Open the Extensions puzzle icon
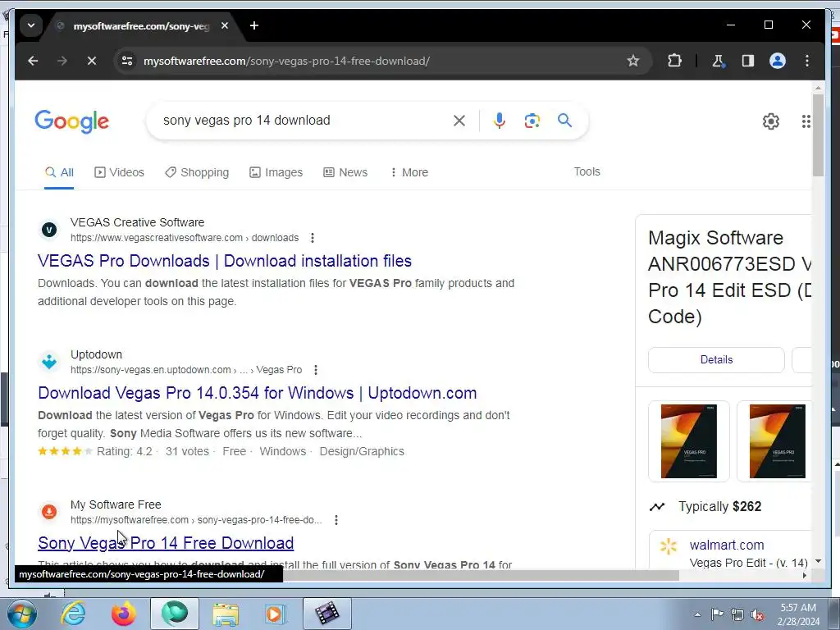The image size is (840, 630). click(x=674, y=61)
